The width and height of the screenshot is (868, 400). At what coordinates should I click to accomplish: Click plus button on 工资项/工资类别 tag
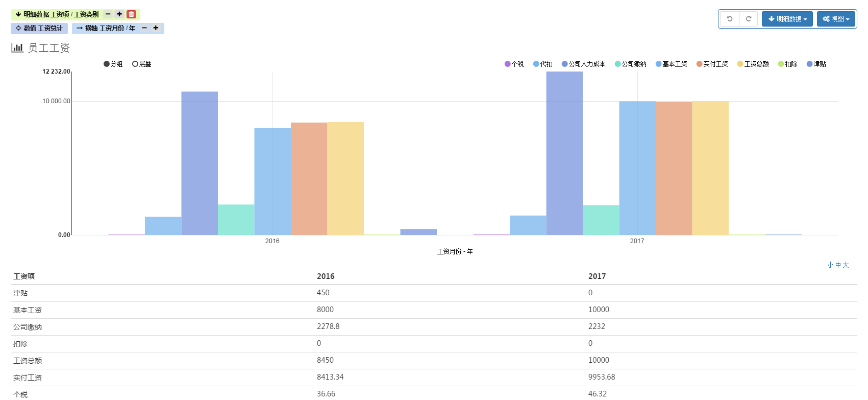pos(119,14)
